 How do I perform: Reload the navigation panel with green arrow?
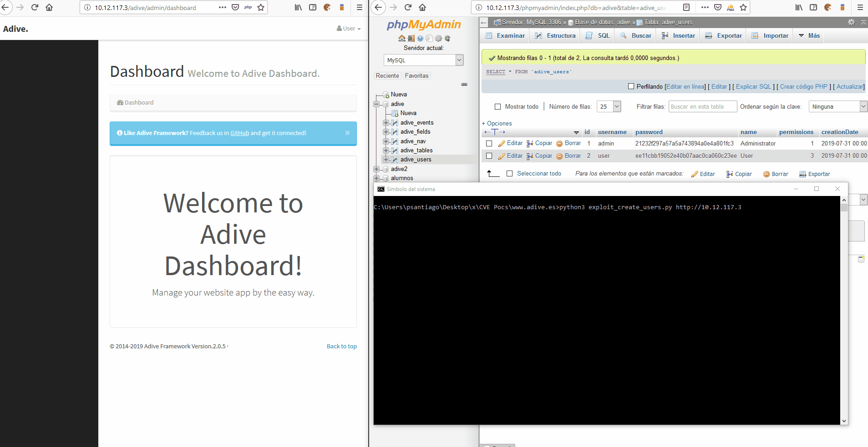[x=447, y=39]
